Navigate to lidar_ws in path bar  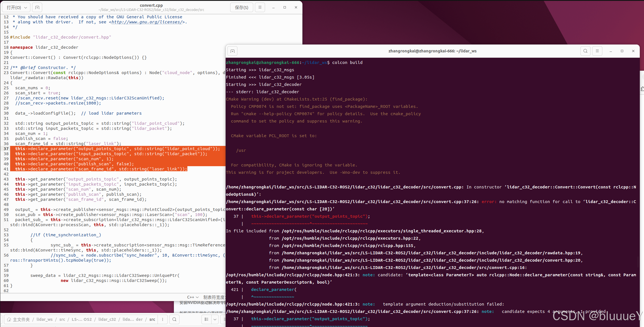(44, 319)
